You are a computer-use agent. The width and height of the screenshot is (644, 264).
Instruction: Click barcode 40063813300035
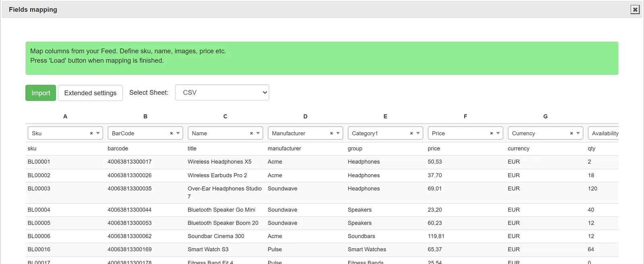point(130,189)
